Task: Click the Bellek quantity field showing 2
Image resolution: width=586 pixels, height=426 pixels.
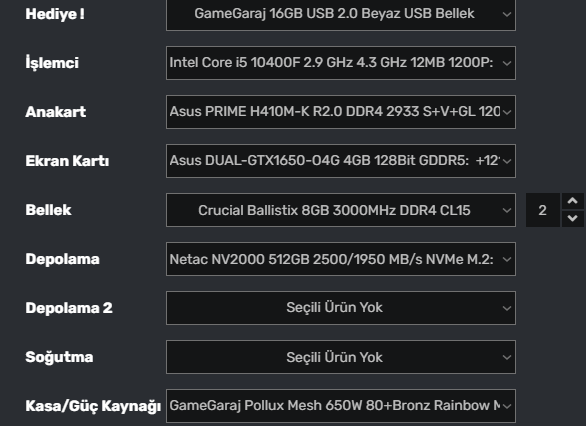Action: tap(543, 210)
